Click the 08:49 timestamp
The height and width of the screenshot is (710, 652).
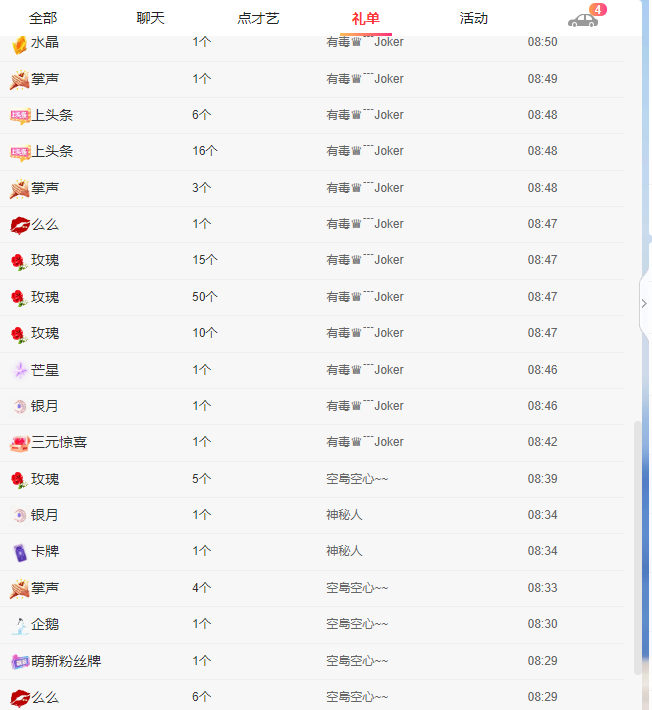point(542,79)
